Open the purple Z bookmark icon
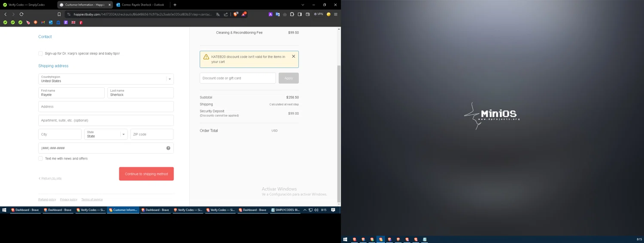 coord(66,22)
